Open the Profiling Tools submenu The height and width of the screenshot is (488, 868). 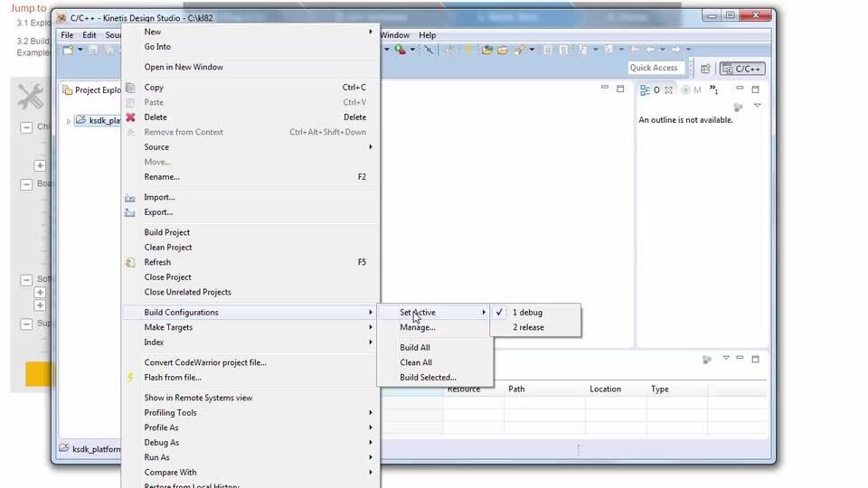pos(250,413)
